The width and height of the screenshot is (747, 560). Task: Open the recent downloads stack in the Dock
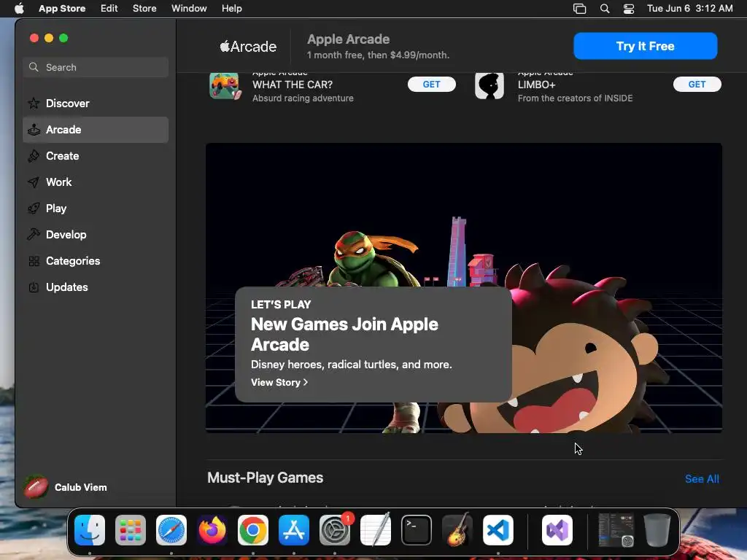pos(616,530)
